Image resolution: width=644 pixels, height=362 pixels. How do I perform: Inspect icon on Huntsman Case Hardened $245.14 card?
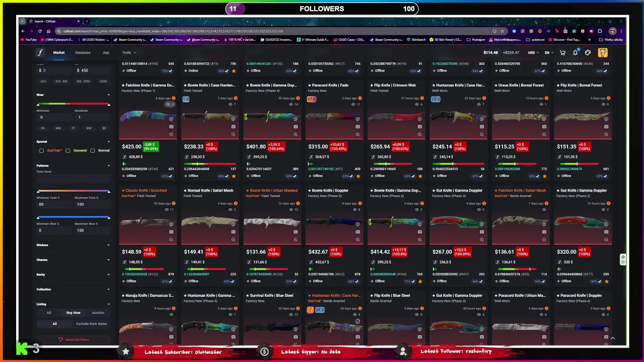(x=481, y=119)
